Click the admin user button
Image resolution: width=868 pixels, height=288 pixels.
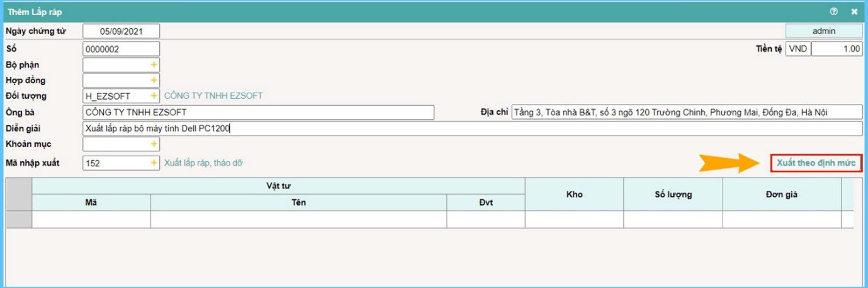823,31
